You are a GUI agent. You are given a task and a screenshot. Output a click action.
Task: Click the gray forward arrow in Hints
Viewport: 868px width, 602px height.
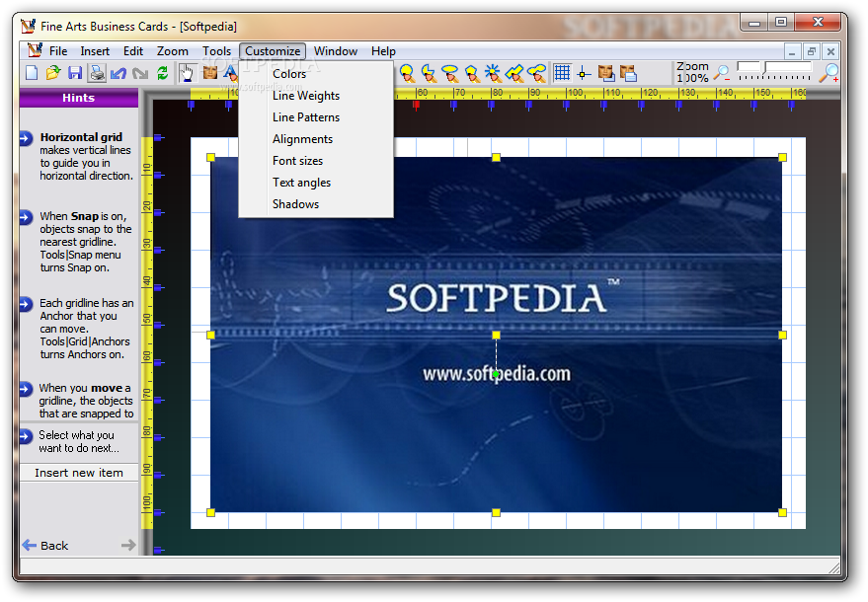pyautogui.click(x=128, y=545)
